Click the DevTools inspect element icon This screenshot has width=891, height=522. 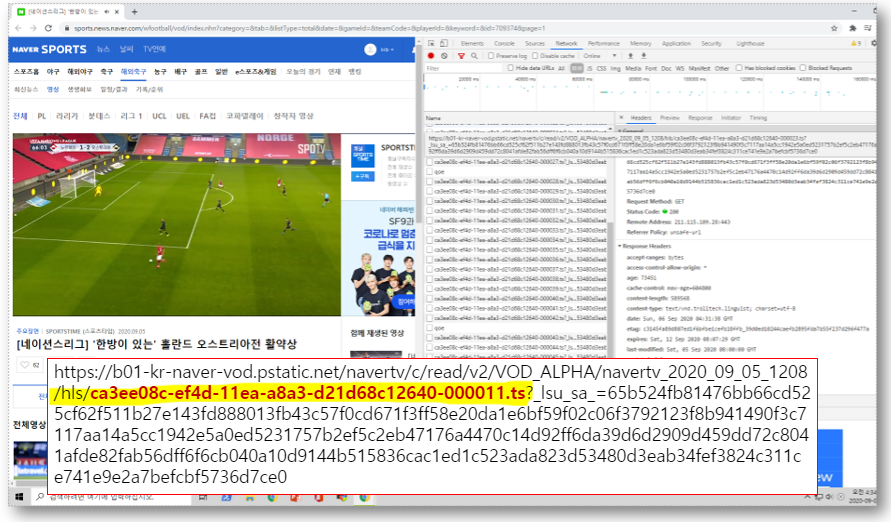[431, 43]
